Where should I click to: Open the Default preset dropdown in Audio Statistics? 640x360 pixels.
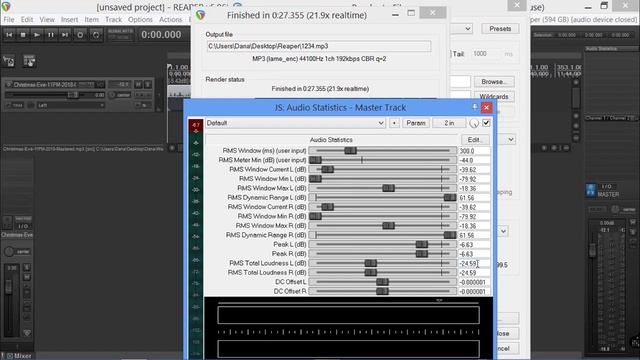pos(295,123)
